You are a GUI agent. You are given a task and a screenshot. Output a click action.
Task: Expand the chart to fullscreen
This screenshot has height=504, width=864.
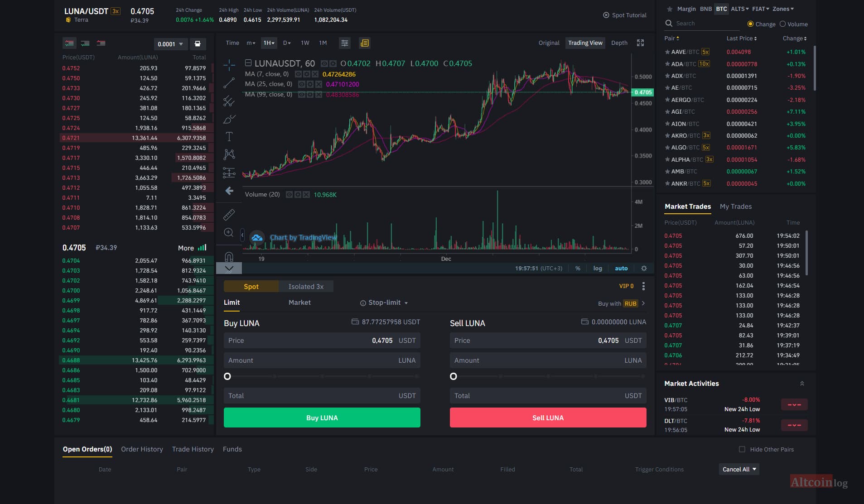point(640,43)
